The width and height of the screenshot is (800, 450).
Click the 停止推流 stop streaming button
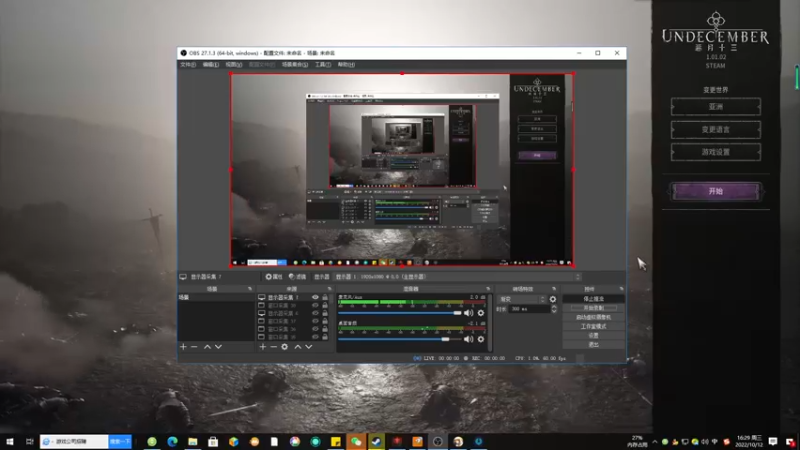pos(593,299)
